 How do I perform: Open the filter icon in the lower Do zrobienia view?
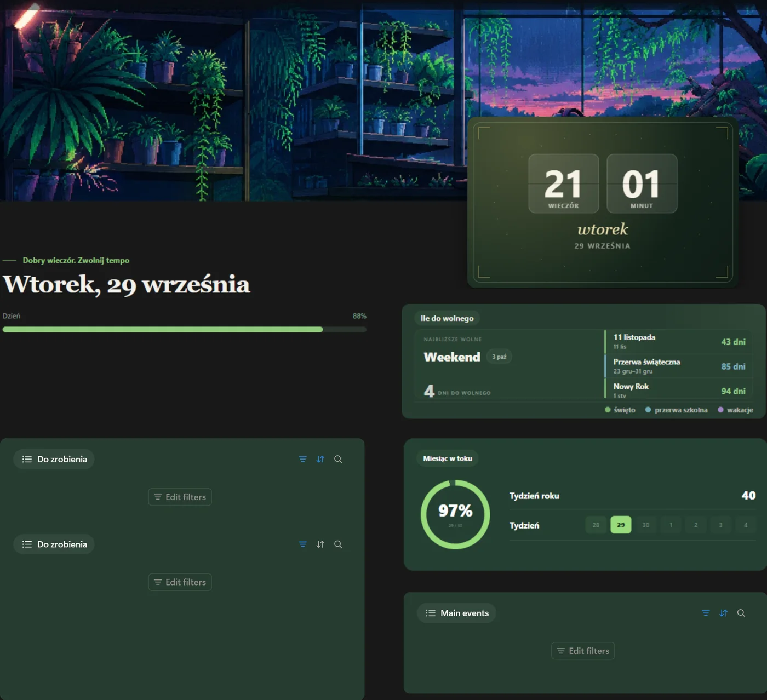click(302, 544)
